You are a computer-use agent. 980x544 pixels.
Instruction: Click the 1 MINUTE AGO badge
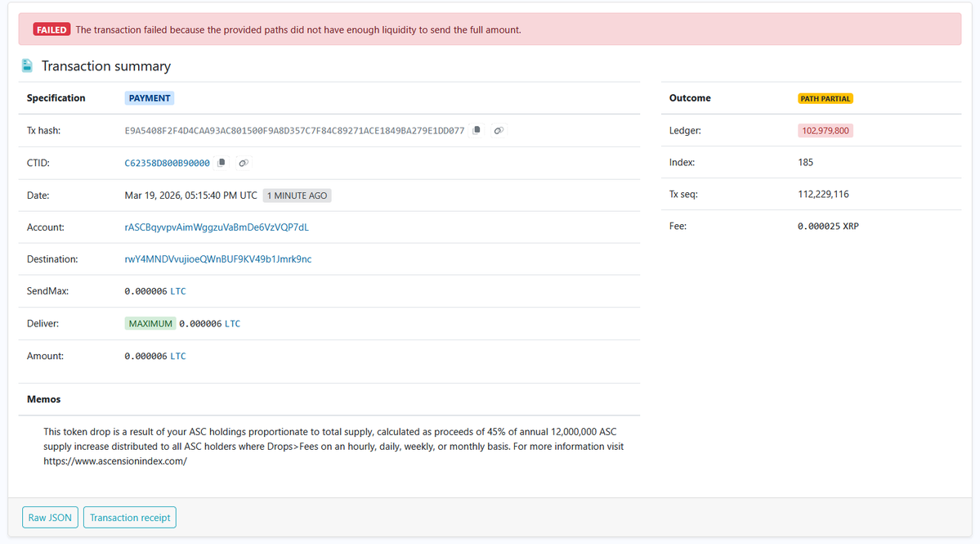pos(297,196)
